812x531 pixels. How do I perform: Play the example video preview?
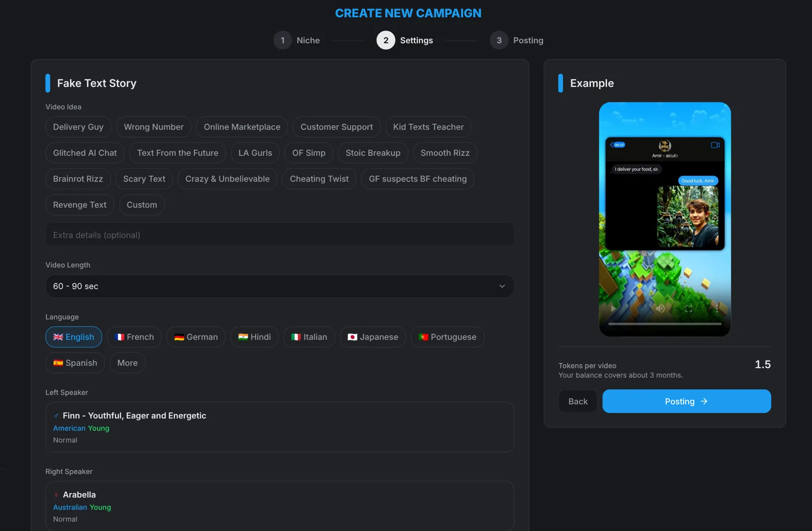pyautogui.click(x=613, y=308)
